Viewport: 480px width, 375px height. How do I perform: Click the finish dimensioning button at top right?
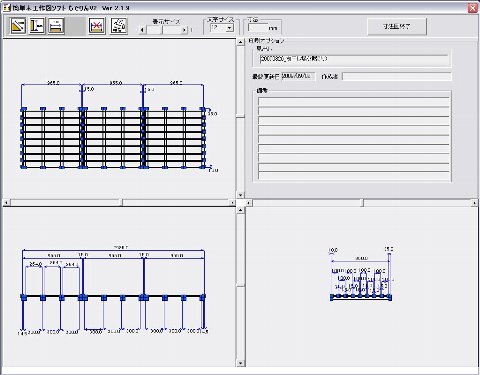pos(397,26)
